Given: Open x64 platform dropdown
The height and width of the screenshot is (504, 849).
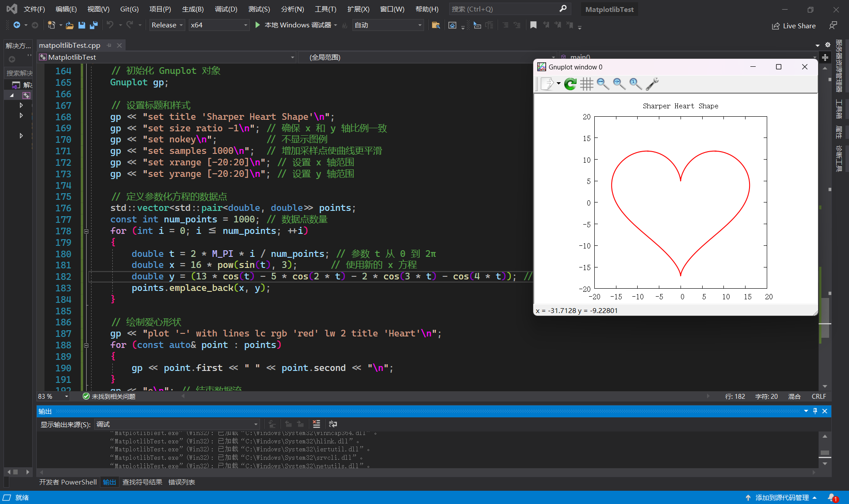Looking at the screenshot, I should point(218,25).
